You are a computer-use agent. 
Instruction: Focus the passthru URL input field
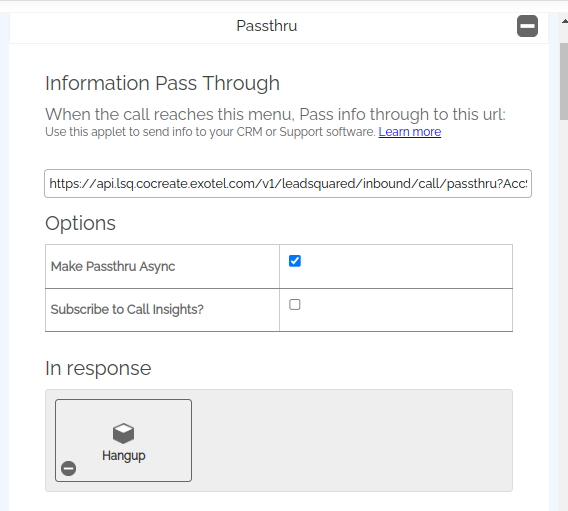click(288, 184)
